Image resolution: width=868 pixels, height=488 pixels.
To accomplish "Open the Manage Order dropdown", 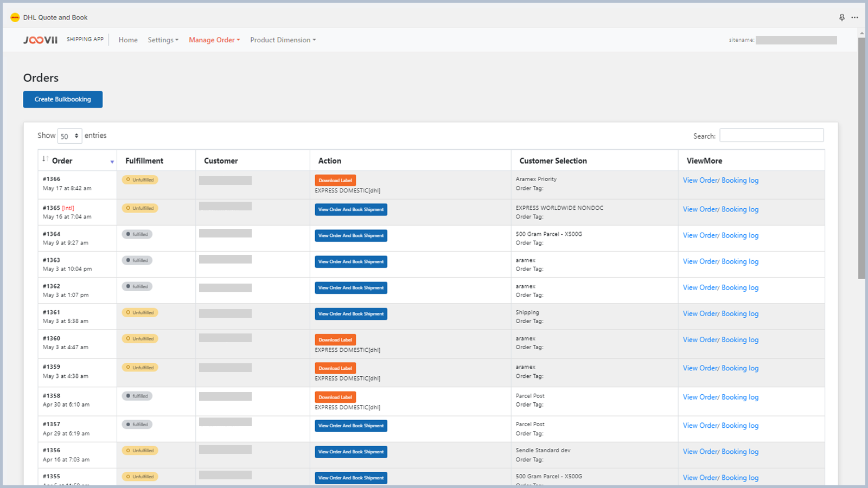I will pos(214,40).
